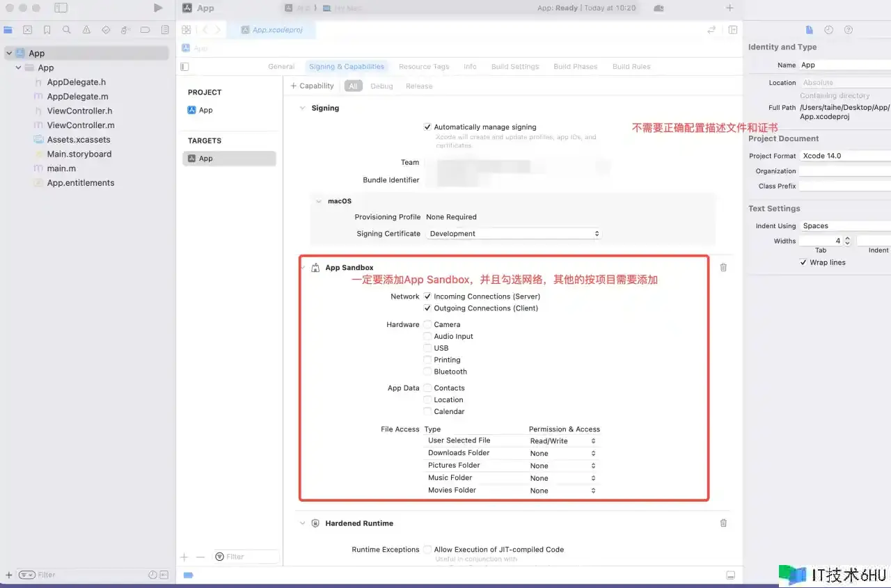The height and width of the screenshot is (588, 891).
Task: Show the File inspector
Action: click(809, 30)
